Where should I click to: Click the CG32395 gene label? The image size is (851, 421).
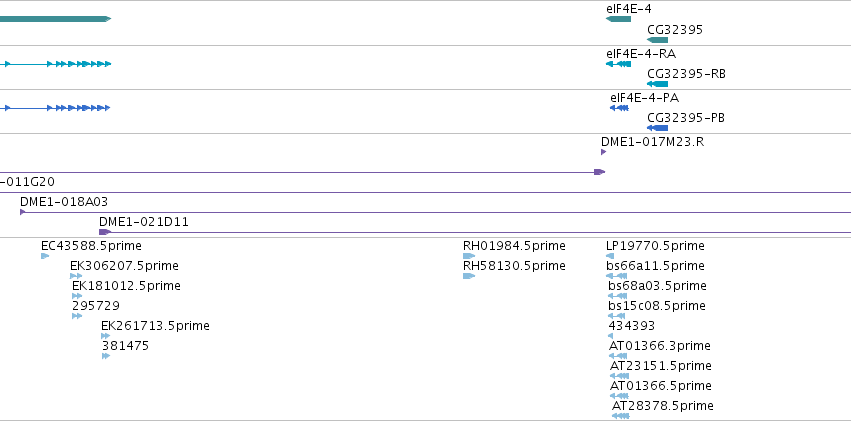pyautogui.click(x=675, y=29)
